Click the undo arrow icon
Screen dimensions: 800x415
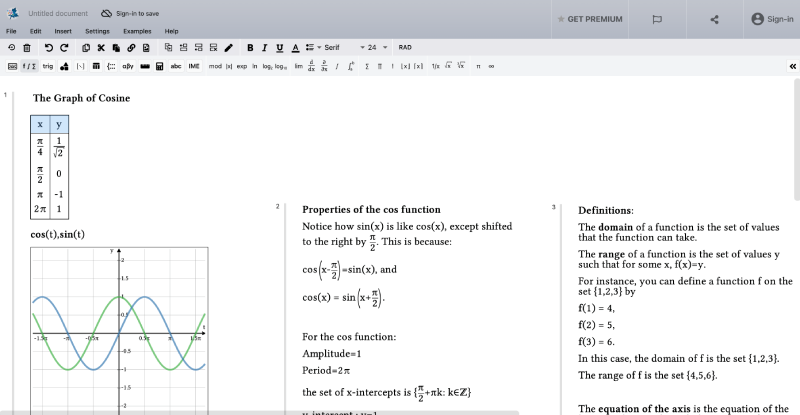pos(48,47)
